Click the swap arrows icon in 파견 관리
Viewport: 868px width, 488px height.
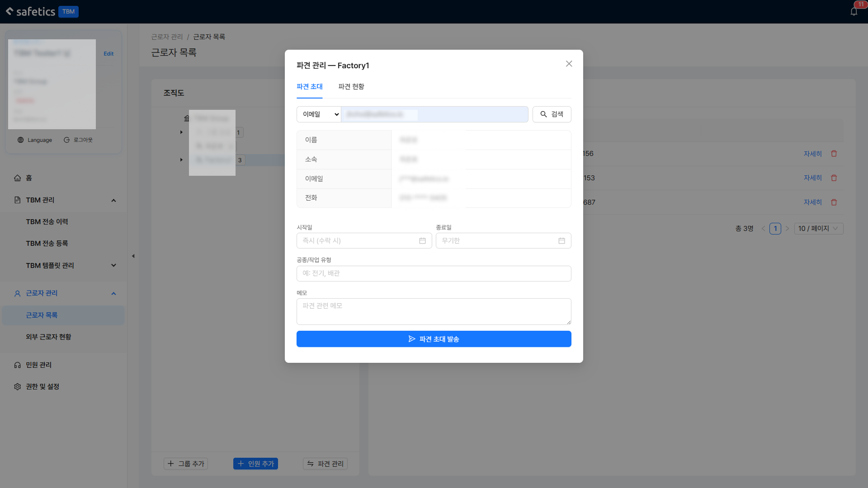(x=311, y=464)
